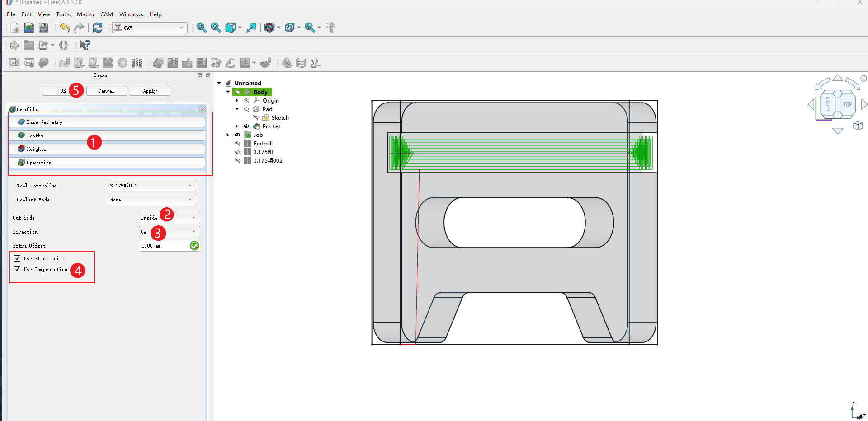Click the Undo arrow in the toolbar
The image size is (868, 421).
pyautogui.click(x=65, y=28)
